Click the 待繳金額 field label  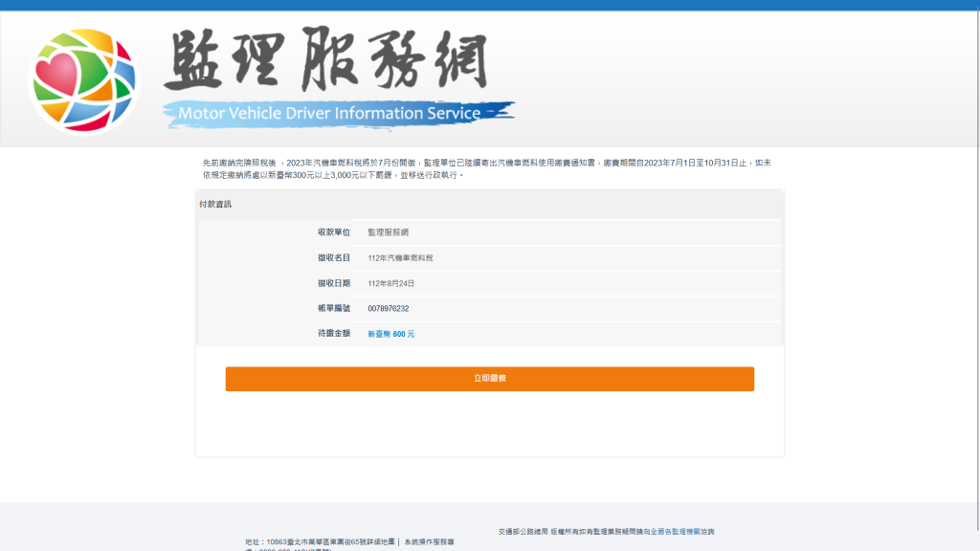334,334
